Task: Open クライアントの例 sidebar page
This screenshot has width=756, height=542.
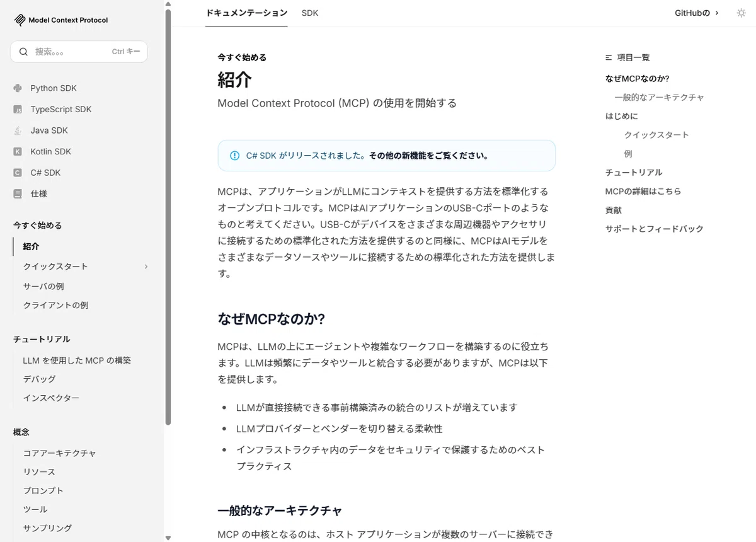Action: point(55,305)
